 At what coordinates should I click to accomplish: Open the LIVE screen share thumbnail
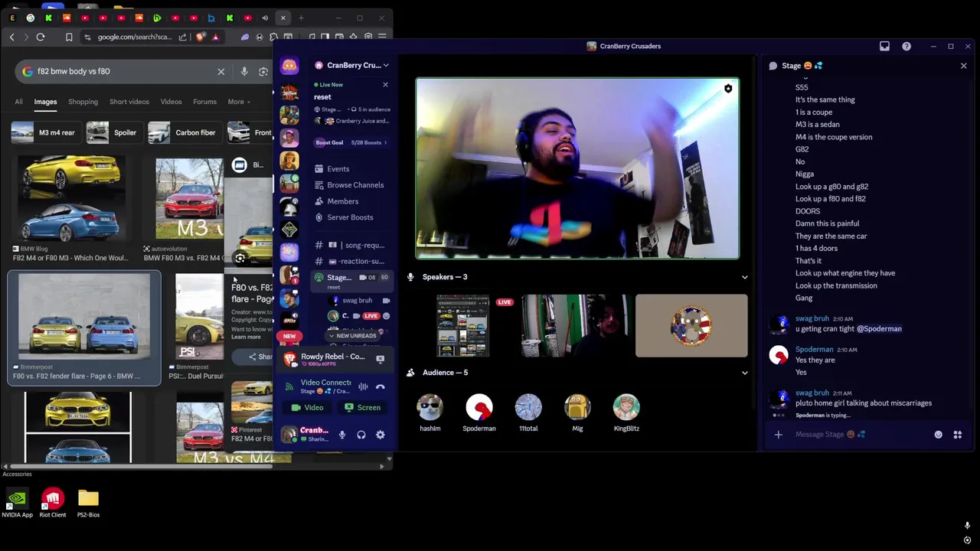[x=463, y=325]
